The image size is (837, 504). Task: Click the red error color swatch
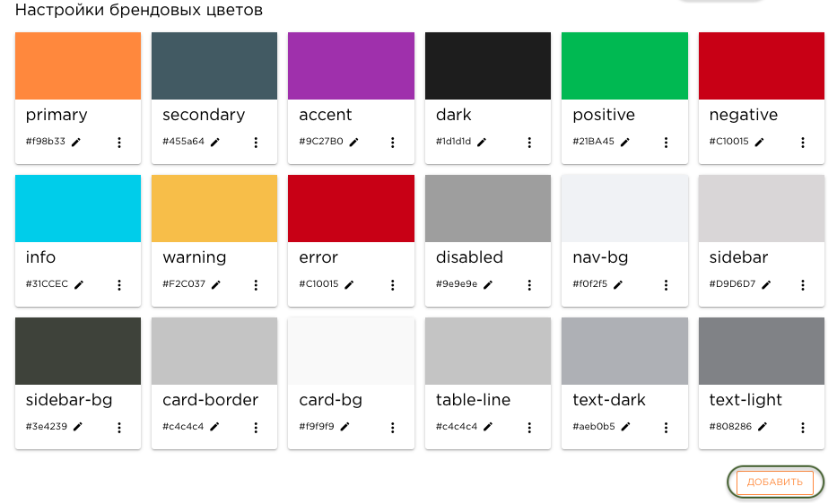[351, 208]
